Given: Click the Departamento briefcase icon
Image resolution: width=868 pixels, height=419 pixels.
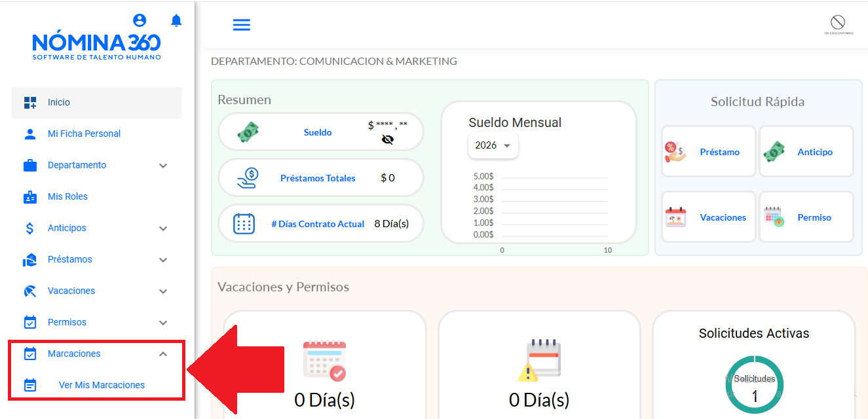Looking at the screenshot, I should click(30, 165).
